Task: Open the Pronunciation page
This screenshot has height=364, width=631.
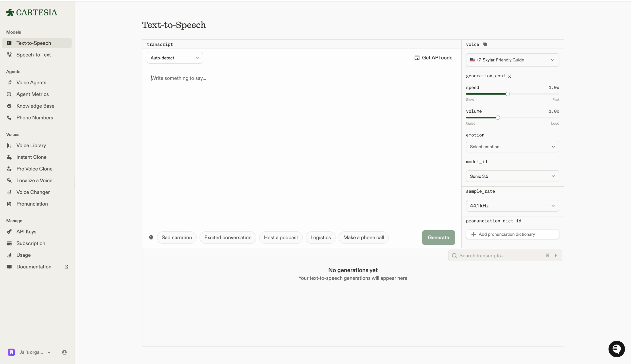Action: tap(37, 204)
